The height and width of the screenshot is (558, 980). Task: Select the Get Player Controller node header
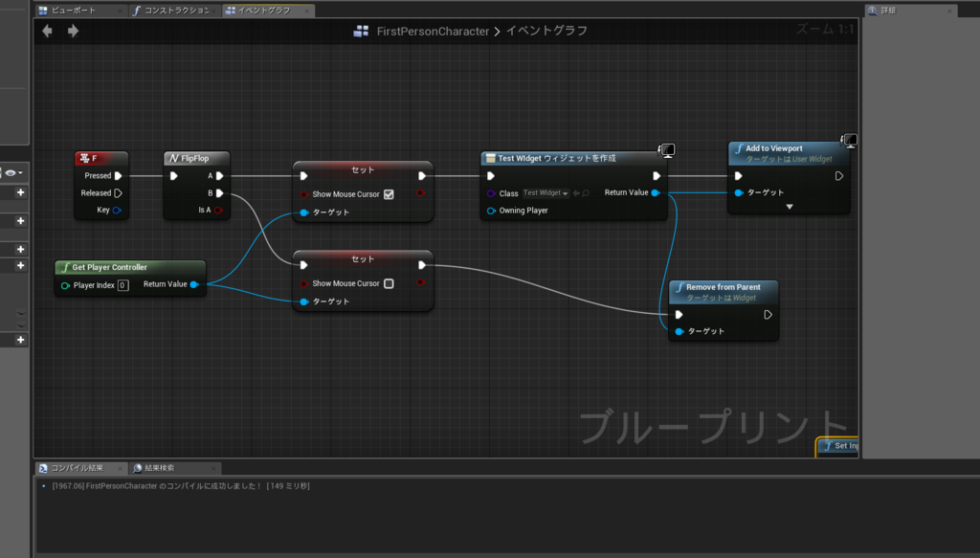tap(130, 267)
